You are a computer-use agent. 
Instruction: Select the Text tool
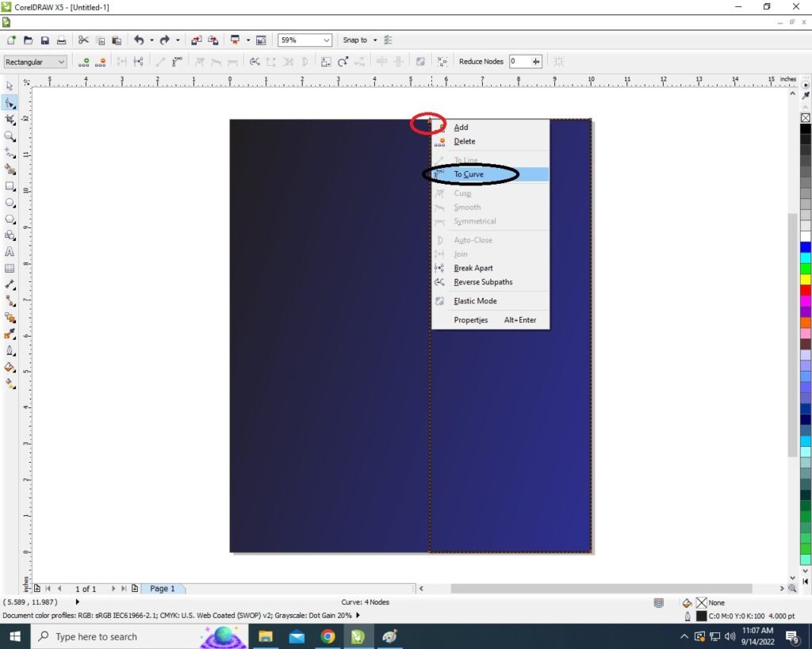coord(10,251)
